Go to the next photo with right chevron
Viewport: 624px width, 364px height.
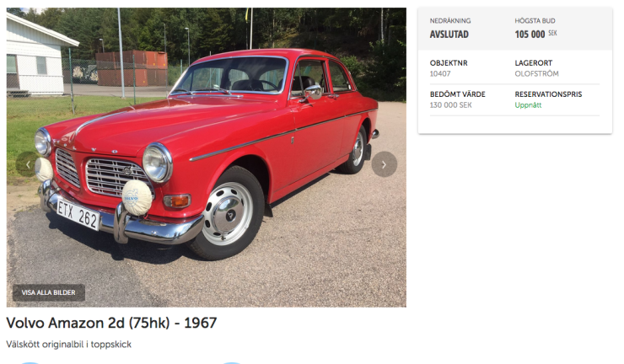coord(384,164)
